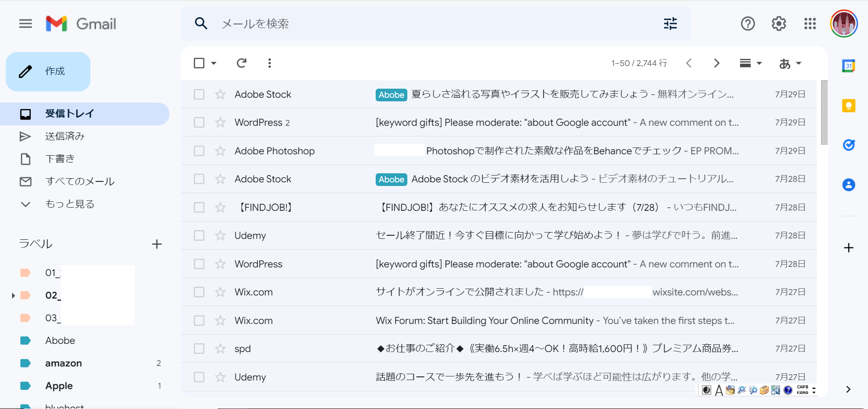Open the WordPress 7月28日 keyword gifts email

pyautogui.click(x=499, y=264)
